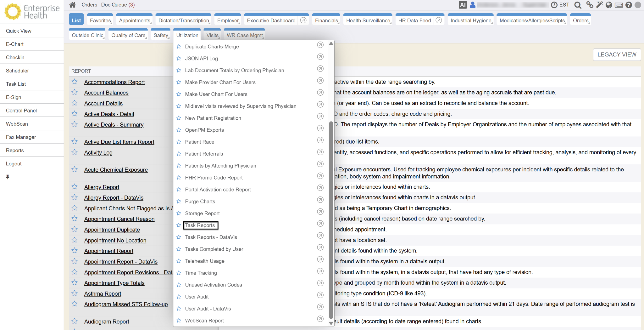
Task: Choose Time Tracking in the dropdown menu
Action: point(201,273)
